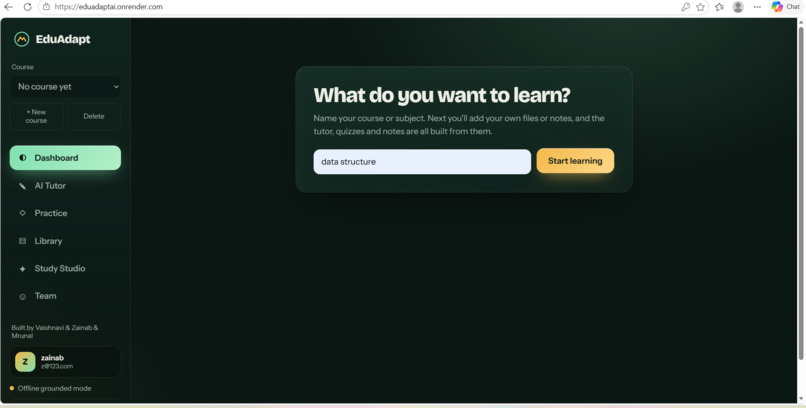The image size is (806, 408).
Task: Click the site info icon in the address bar
Action: tap(46, 7)
